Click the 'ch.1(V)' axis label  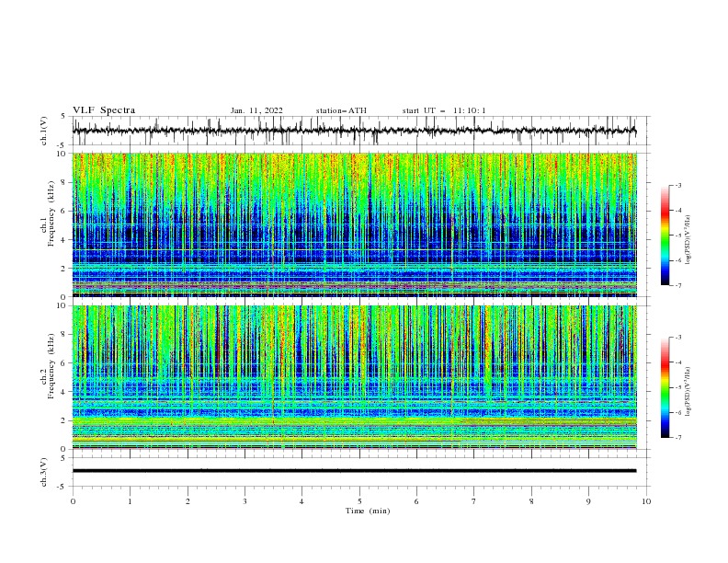click(x=44, y=131)
